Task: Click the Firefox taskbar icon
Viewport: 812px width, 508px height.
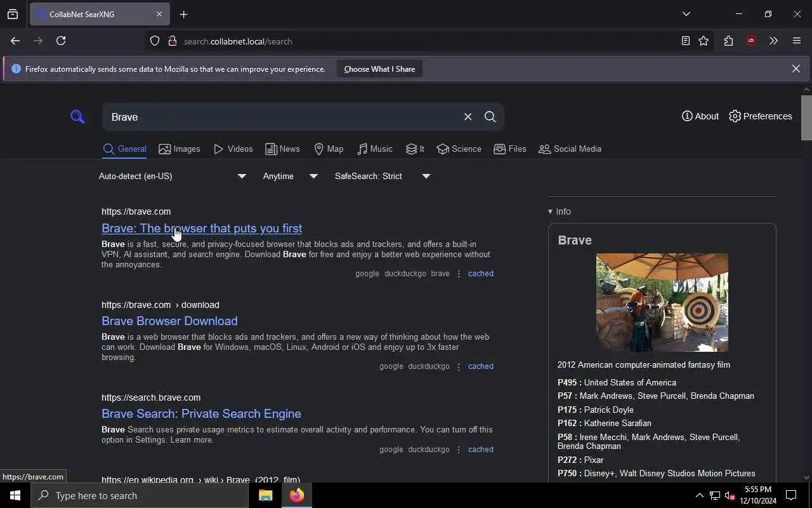Action: pyautogui.click(x=297, y=495)
